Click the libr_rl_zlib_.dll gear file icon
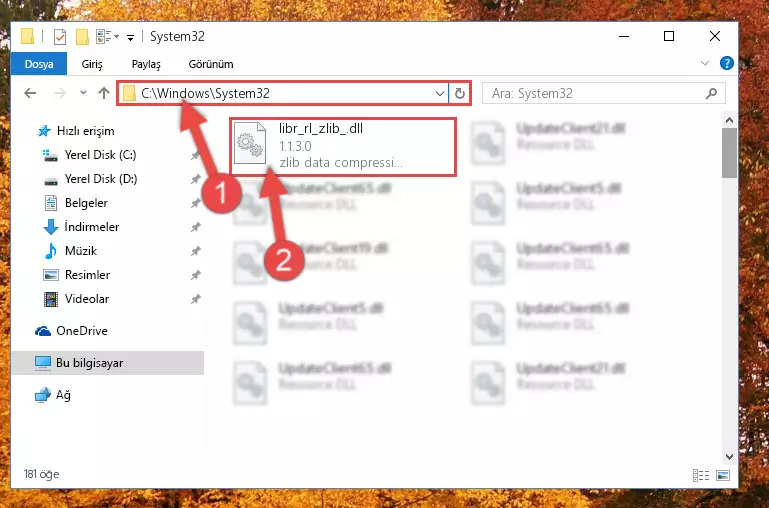This screenshot has width=769, height=508. tap(250, 143)
